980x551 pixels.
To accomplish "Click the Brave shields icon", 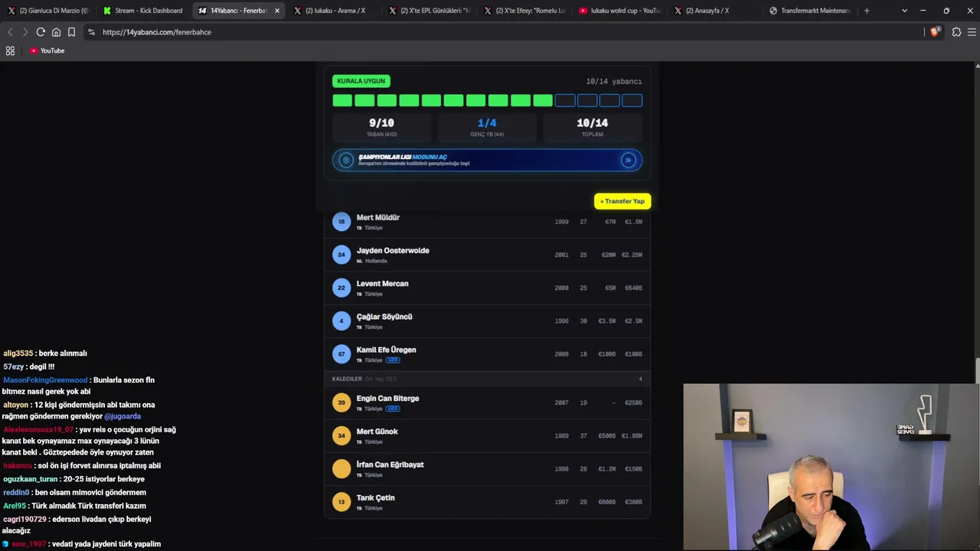I will coord(935,32).
